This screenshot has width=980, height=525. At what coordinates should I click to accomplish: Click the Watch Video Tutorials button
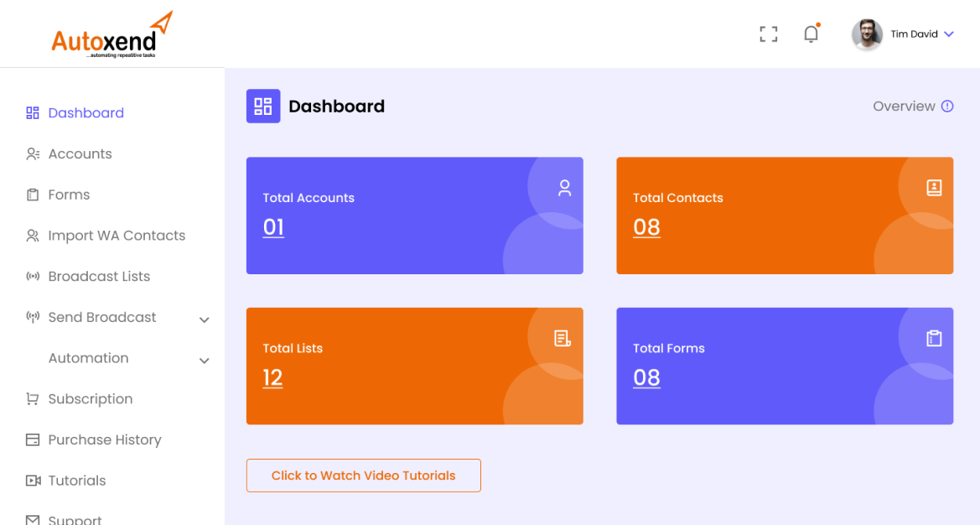pyautogui.click(x=363, y=476)
